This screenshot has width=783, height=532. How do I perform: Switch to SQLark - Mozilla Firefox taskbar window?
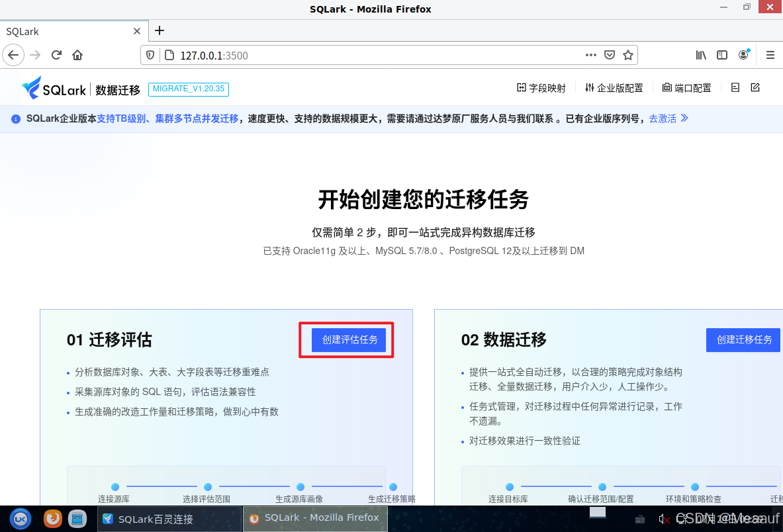pyautogui.click(x=316, y=519)
